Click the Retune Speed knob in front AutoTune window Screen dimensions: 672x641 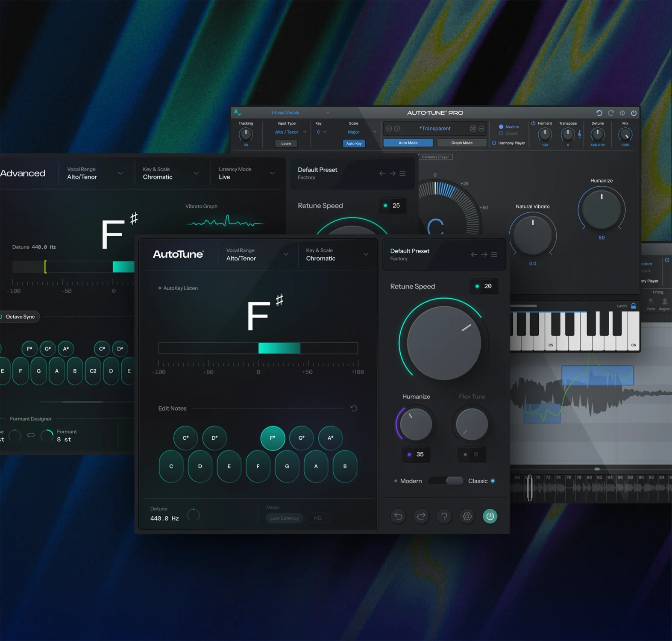[444, 343]
